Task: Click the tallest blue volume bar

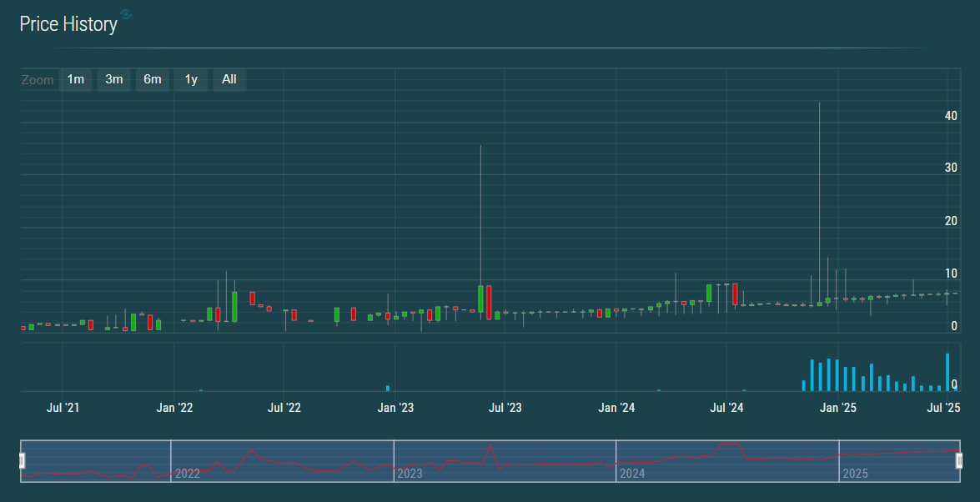Action: pos(947,373)
